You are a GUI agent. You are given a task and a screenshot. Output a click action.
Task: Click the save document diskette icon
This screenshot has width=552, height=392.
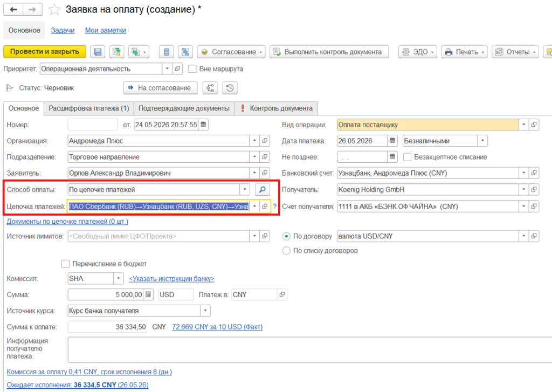pos(98,52)
